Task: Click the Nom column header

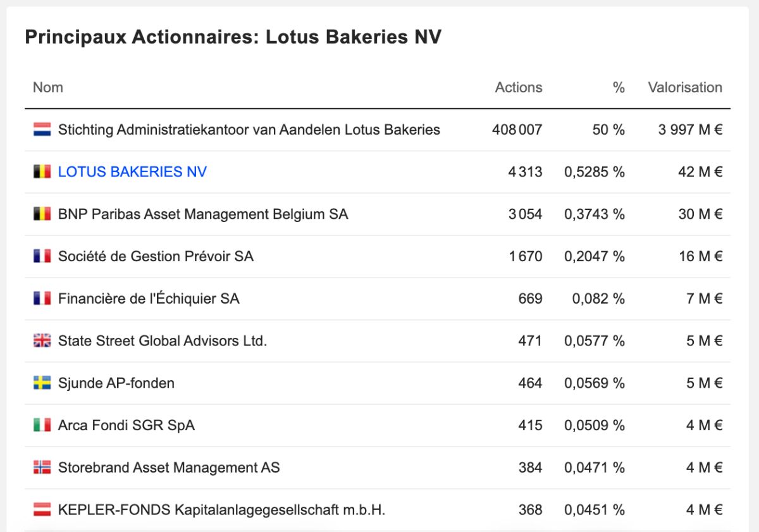Action: coord(48,87)
